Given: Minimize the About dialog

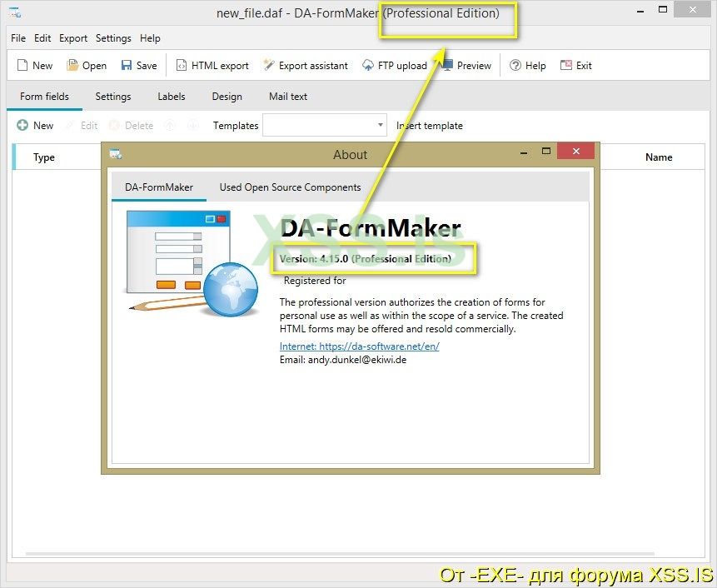Looking at the screenshot, I should [524, 152].
